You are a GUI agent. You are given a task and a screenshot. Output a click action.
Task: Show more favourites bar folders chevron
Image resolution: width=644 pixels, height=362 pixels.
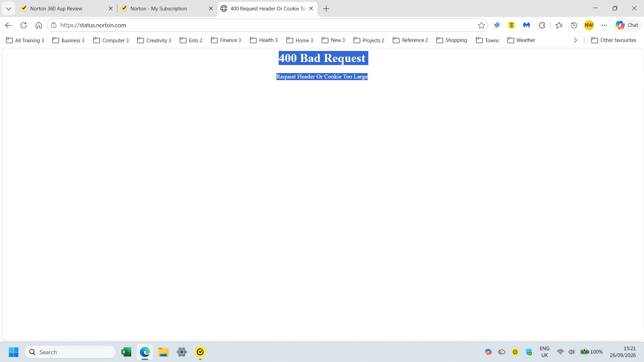point(575,40)
